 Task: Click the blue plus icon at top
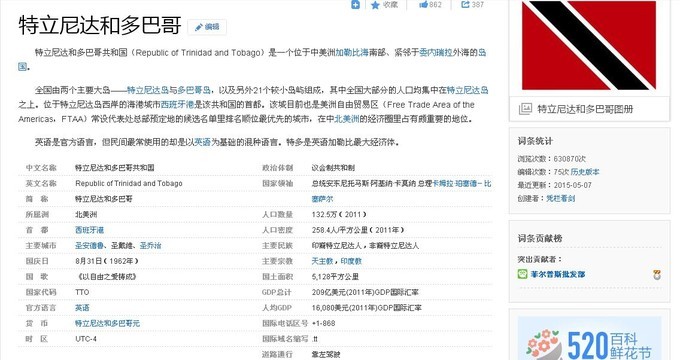click(355, 4)
